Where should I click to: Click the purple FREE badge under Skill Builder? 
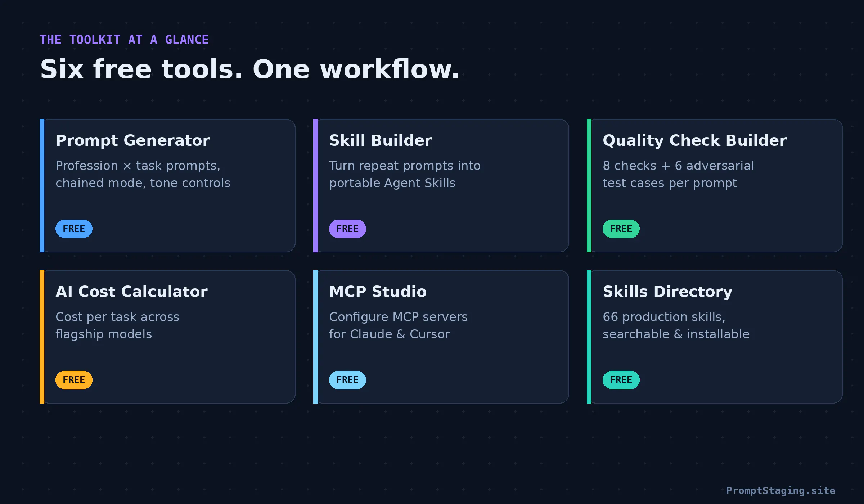[x=347, y=229]
